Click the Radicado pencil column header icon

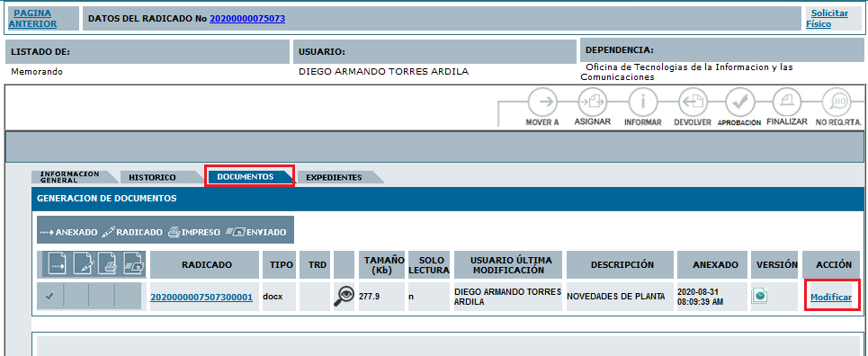click(83, 264)
